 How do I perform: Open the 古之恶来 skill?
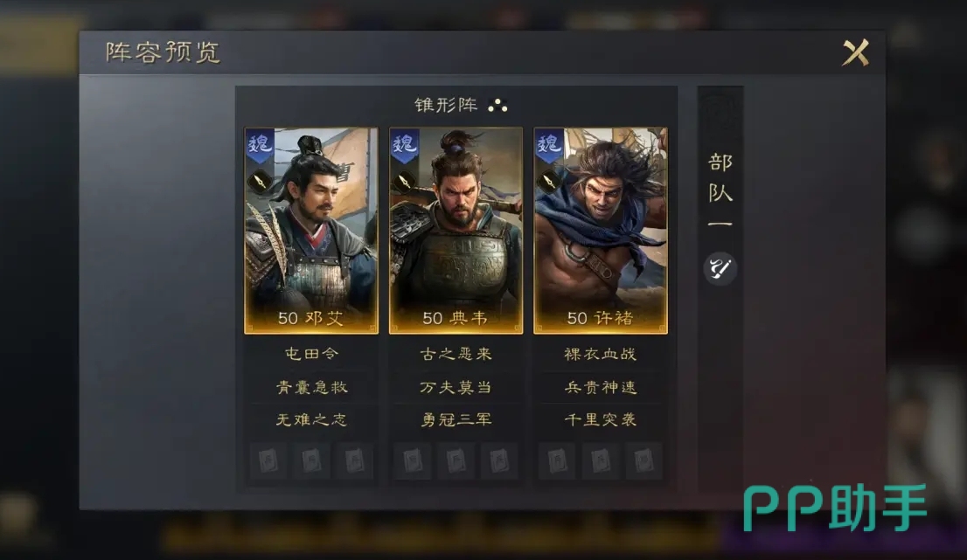click(456, 354)
